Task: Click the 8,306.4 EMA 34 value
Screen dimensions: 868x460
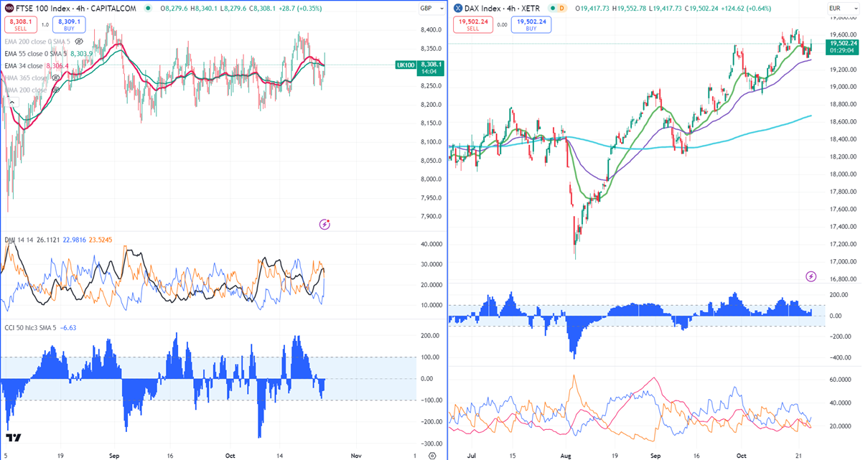Action: pyautogui.click(x=58, y=66)
